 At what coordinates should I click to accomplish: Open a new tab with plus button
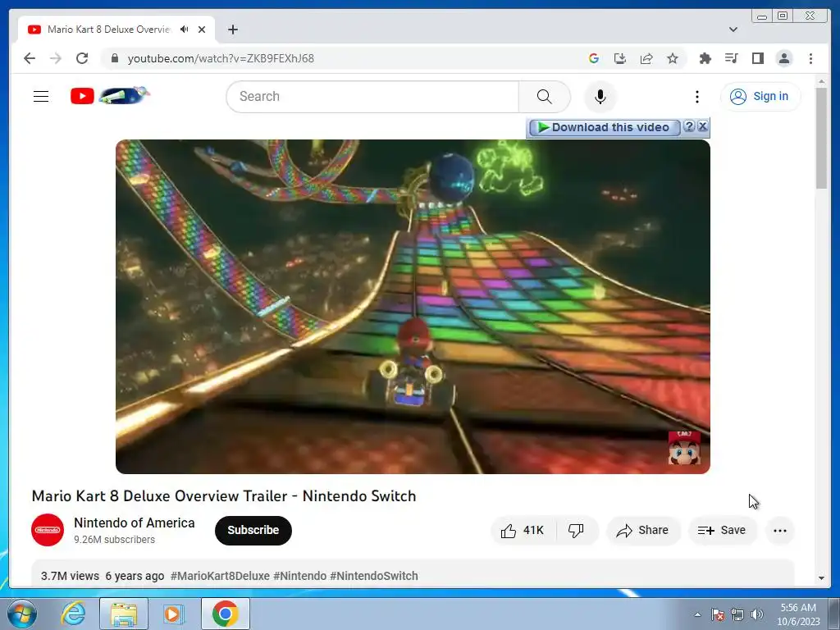point(232,30)
